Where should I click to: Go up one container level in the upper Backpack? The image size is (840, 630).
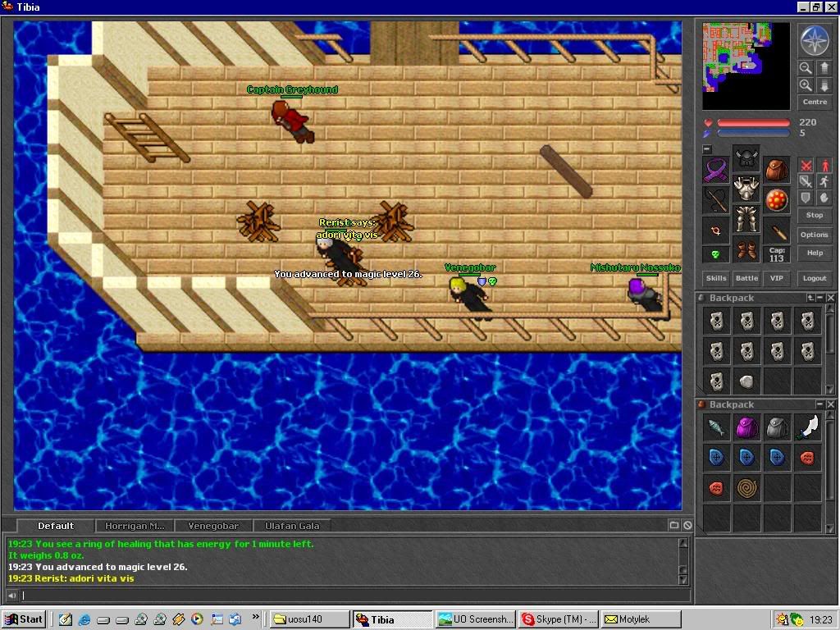tap(810, 298)
